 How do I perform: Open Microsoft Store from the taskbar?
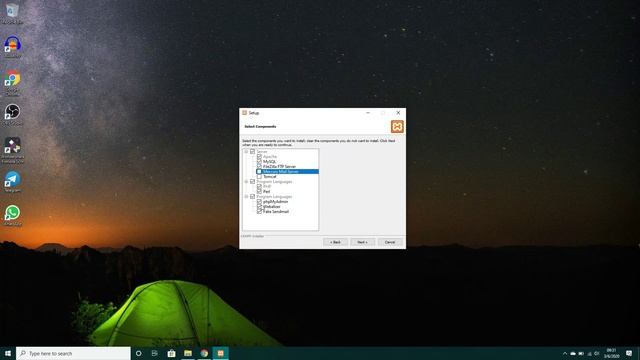coord(171,353)
